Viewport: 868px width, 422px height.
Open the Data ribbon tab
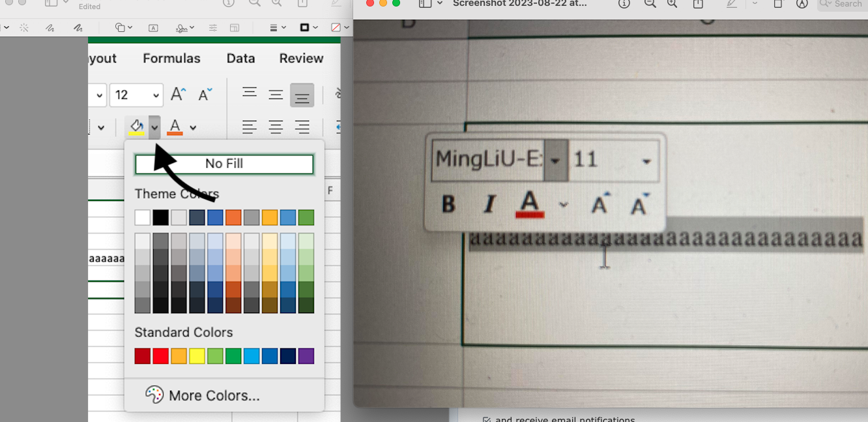pos(240,58)
